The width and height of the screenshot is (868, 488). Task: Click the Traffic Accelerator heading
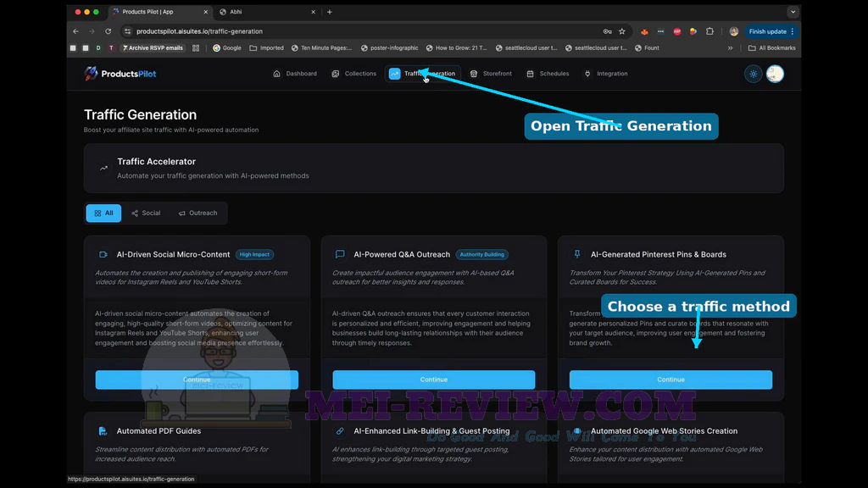(x=156, y=162)
